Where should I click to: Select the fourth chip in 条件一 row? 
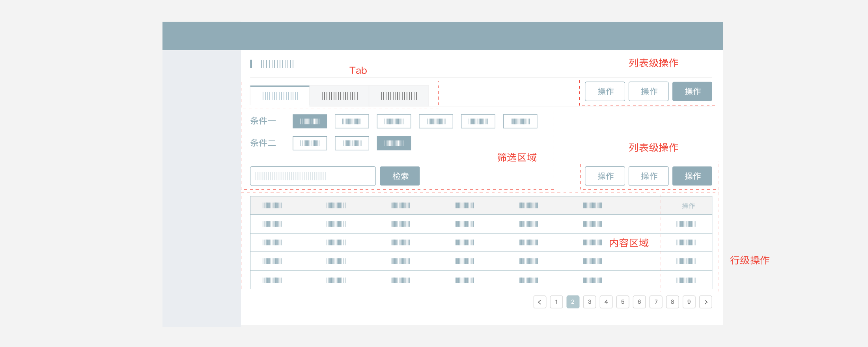[x=436, y=121]
